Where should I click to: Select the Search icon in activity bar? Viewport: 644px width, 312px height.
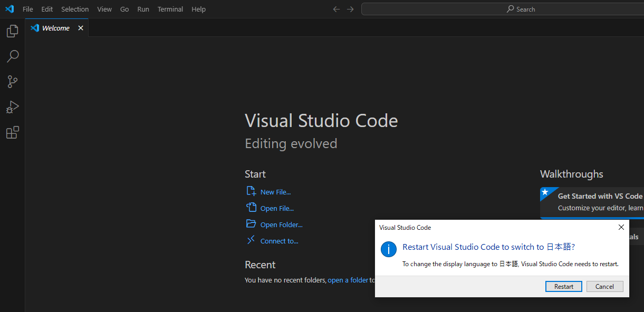(12, 56)
